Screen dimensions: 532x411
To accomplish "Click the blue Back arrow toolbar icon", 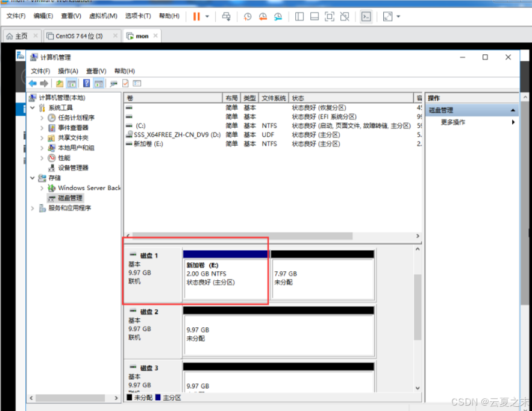I will point(33,83).
